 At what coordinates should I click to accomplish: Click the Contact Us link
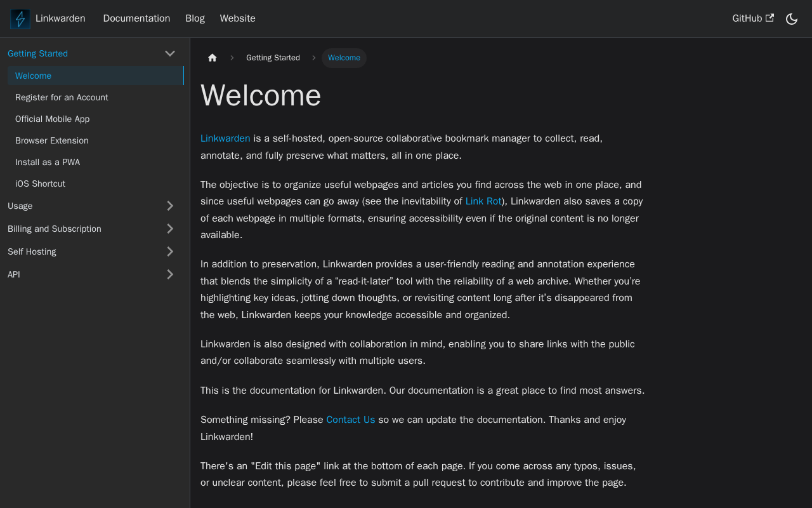[350, 420]
